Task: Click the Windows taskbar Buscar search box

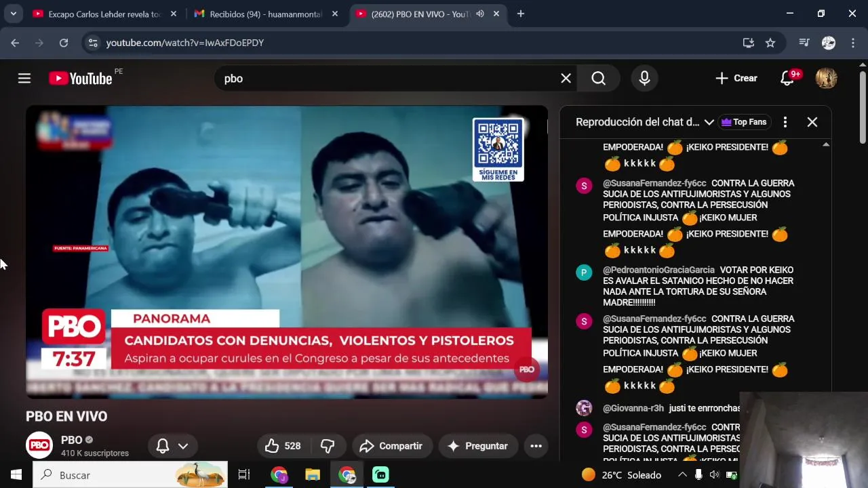Action: tap(130, 475)
